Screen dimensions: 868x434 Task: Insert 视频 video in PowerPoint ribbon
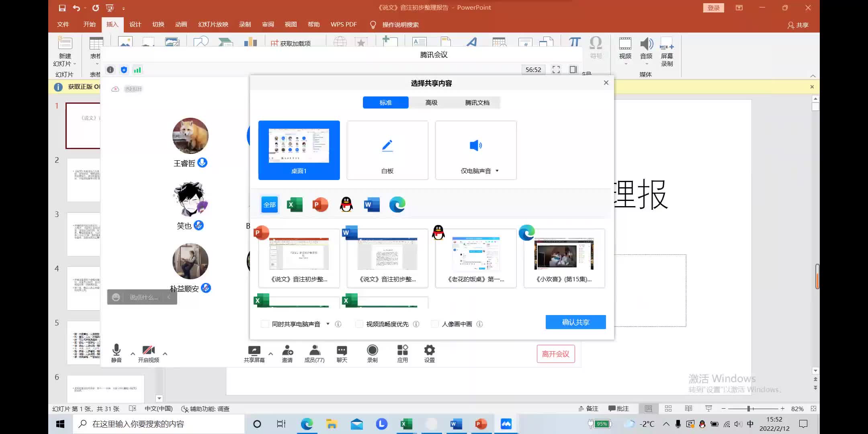point(625,51)
